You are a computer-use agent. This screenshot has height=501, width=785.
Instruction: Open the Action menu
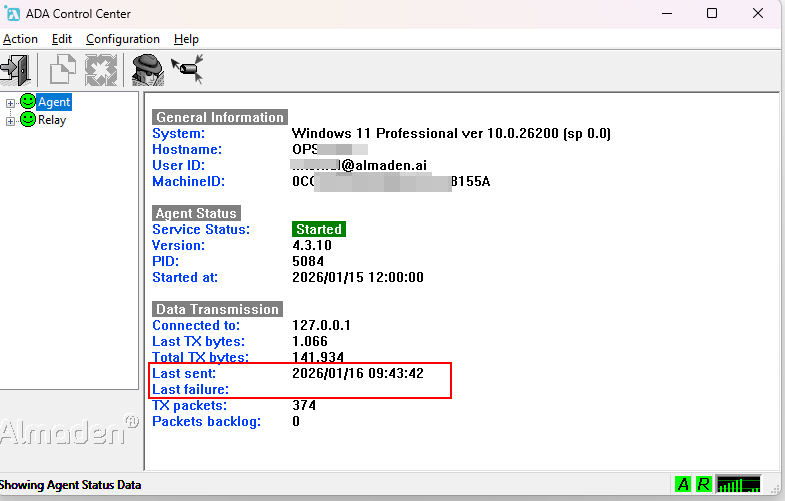point(19,39)
